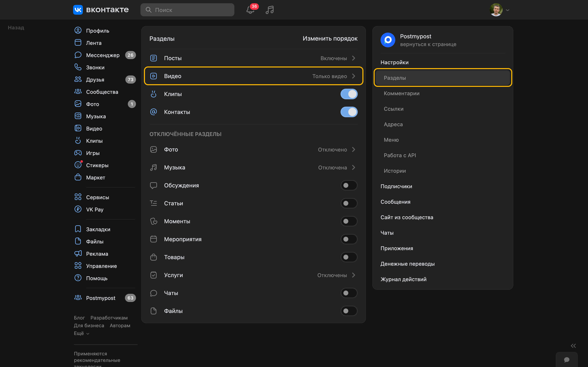Image resolution: width=588 pixels, height=367 pixels.
Task: Turn off the Контакты toggle
Action: (349, 112)
